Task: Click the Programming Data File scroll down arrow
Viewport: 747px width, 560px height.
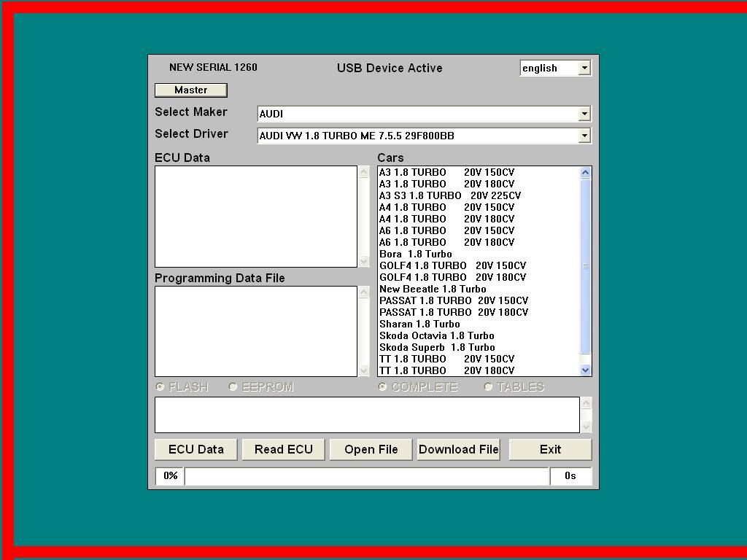Action: click(x=364, y=370)
